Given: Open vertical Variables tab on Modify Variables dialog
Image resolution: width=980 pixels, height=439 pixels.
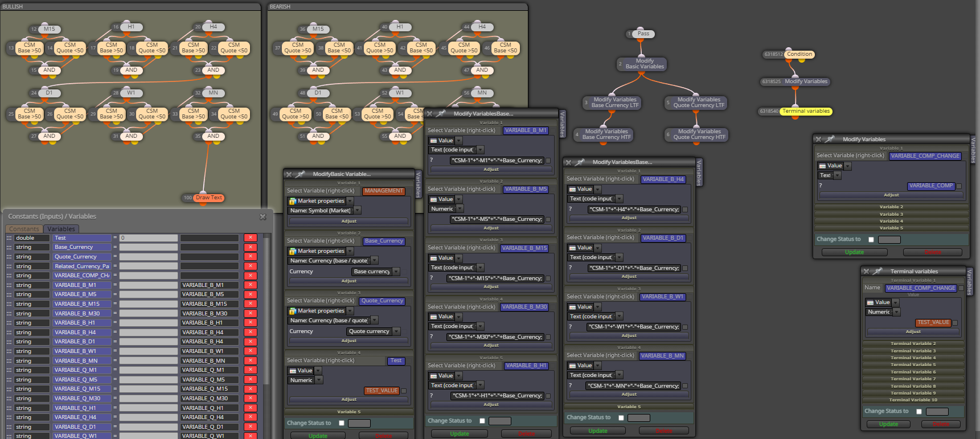Looking at the screenshot, I should point(973,150).
